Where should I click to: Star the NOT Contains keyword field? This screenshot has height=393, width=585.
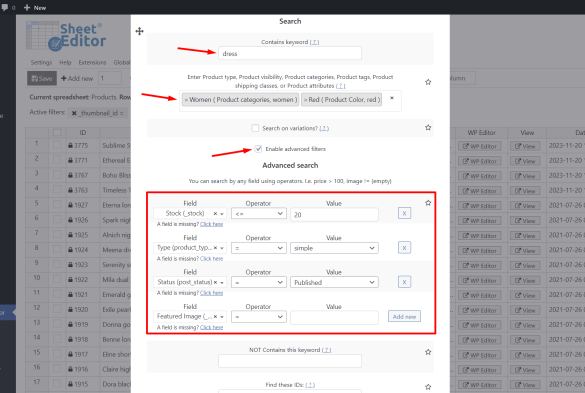tap(428, 352)
